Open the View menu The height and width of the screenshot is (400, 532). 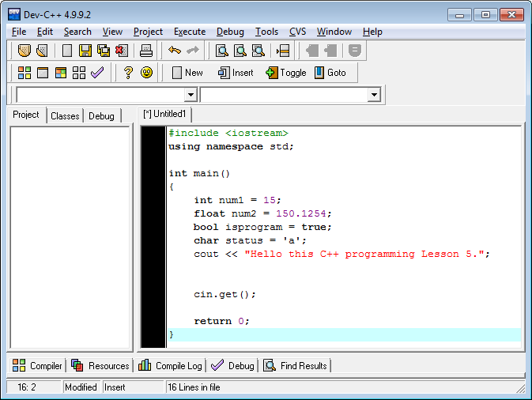click(112, 32)
